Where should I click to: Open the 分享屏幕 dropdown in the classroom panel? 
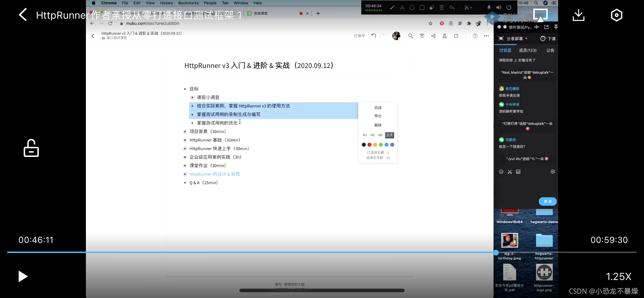pos(513,39)
